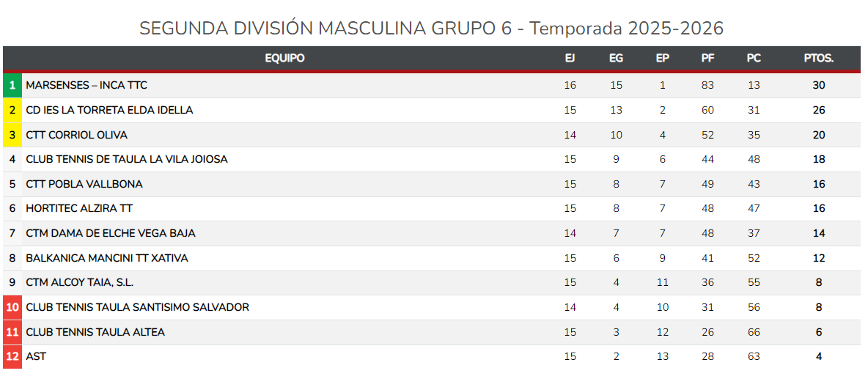Click CLUB TENNIS DE TAULA LA VILA JOIOSA
The width and height of the screenshot is (868, 376).
[x=127, y=160]
